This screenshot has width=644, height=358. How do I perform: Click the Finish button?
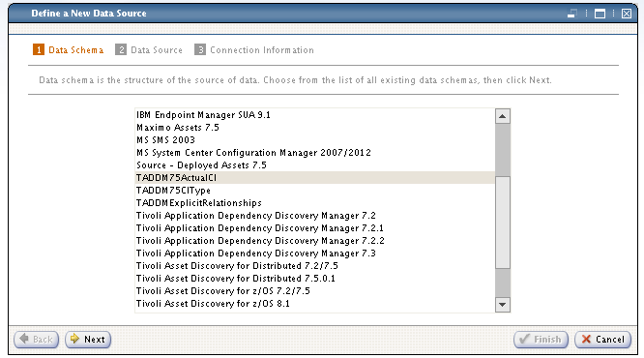click(541, 340)
